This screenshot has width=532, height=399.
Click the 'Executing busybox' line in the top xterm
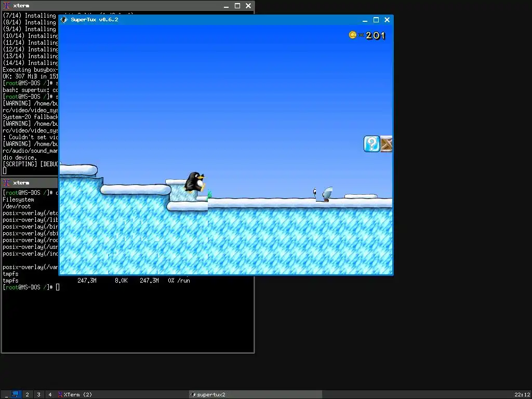(x=31, y=70)
